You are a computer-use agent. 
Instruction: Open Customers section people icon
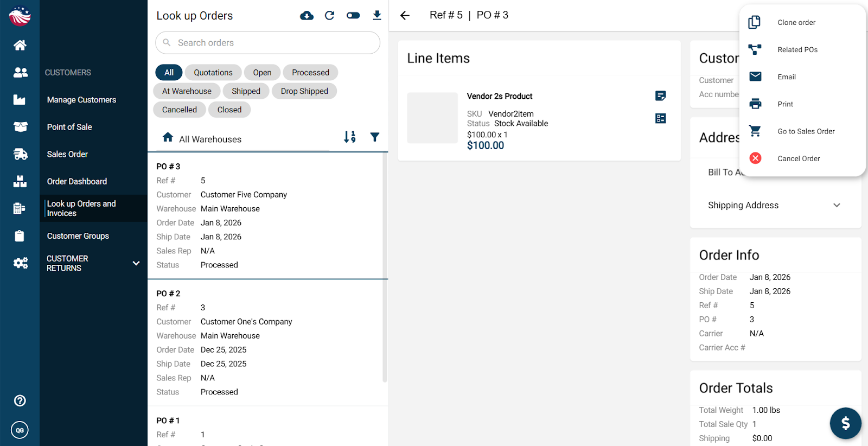pos(20,72)
